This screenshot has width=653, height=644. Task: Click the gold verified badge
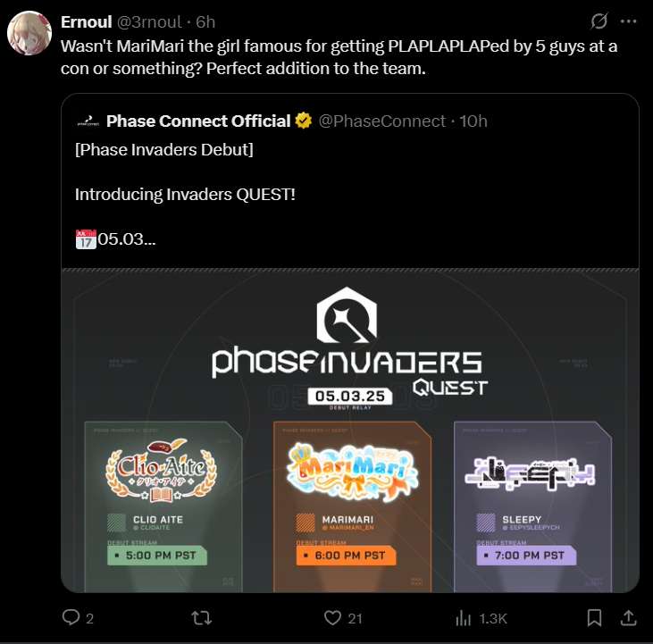pos(304,121)
